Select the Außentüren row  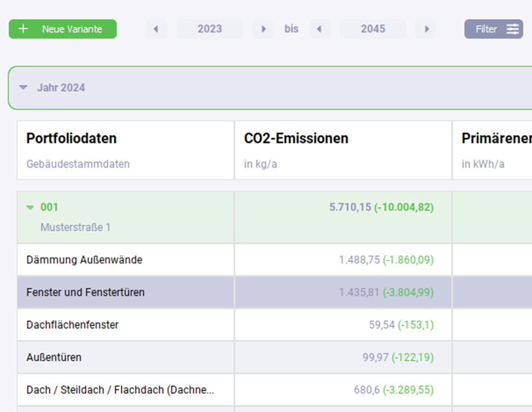54,357
